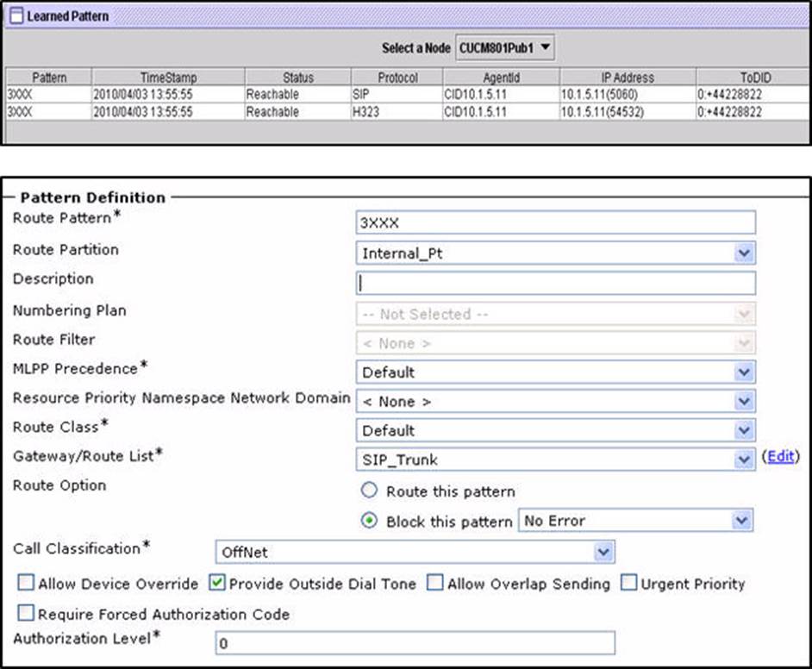The width and height of the screenshot is (812, 669).
Task: Expand the Gateway/Route List dropdown
Action: (555, 460)
